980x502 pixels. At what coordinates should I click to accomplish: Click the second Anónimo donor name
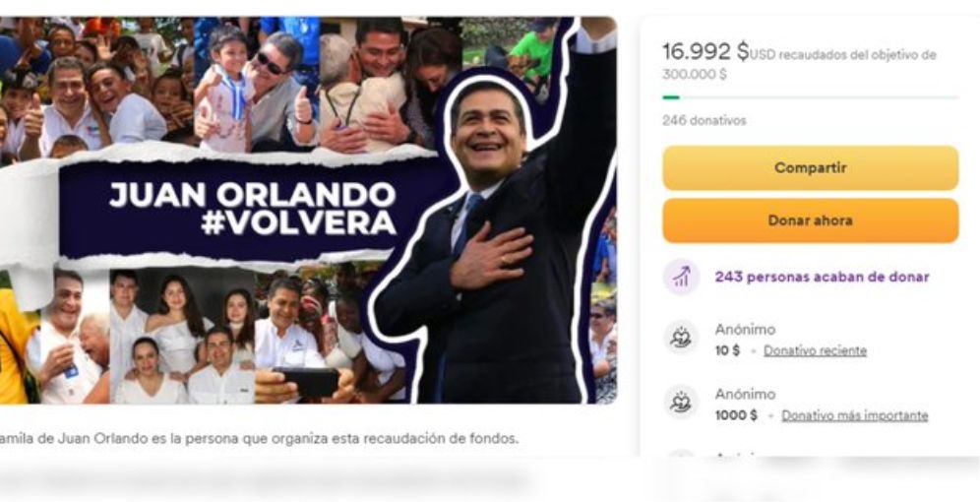click(x=745, y=395)
